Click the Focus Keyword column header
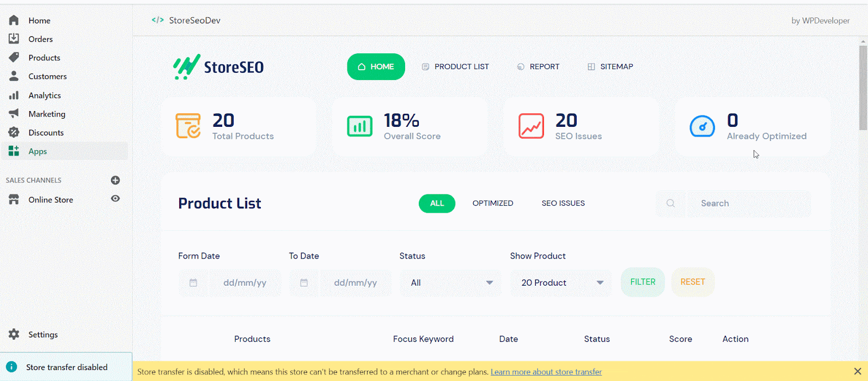This screenshot has width=868, height=381. [424, 339]
